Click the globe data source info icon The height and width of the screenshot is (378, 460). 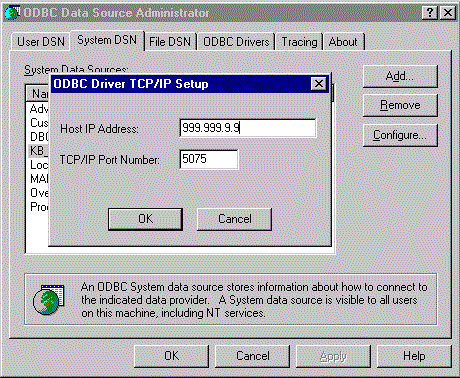coord(49,299)
